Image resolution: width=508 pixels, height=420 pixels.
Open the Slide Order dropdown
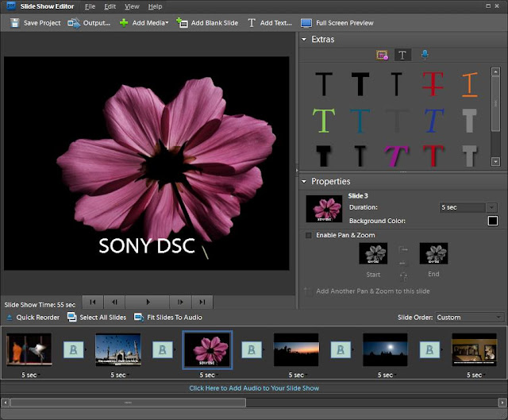470,318
